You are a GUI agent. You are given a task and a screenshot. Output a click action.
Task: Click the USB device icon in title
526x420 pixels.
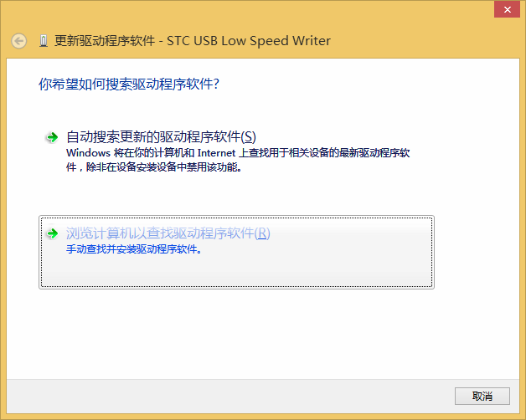(x=44, y=41)
